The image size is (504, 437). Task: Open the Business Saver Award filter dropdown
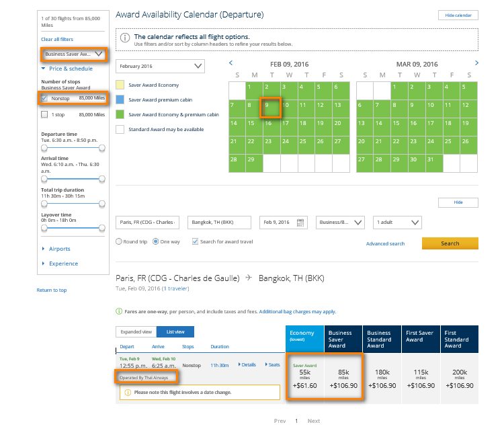(x=73, y=54)
